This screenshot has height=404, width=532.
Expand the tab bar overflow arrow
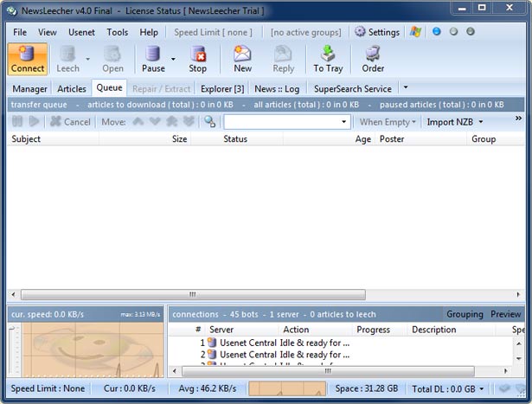pos(406,87)
